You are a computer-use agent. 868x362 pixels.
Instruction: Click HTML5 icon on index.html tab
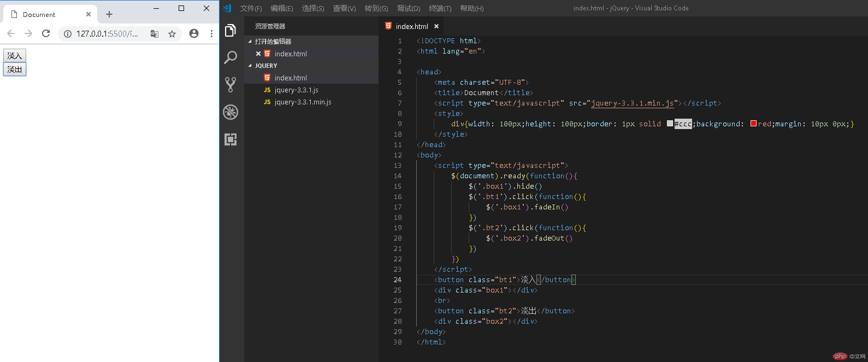point(388,26)
